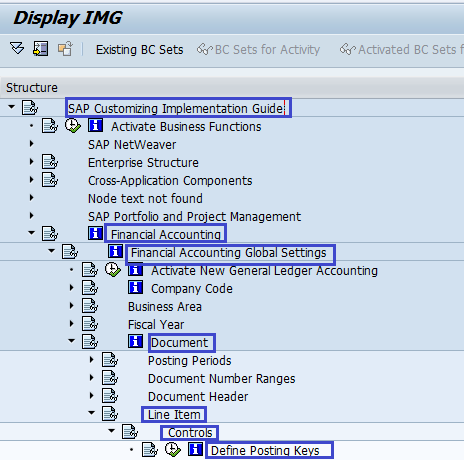The image size is (464, 460).
Task: Open documentation icon for Company Code row
Action: 90,288
